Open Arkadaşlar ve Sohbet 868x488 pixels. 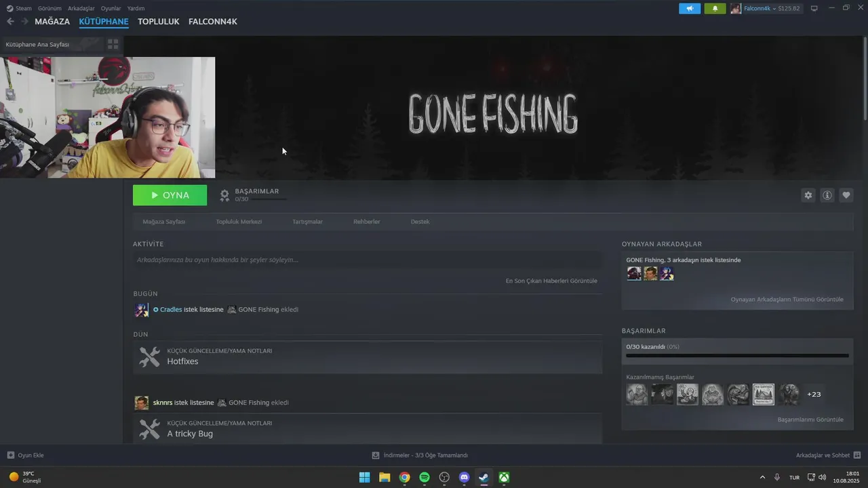828,455
